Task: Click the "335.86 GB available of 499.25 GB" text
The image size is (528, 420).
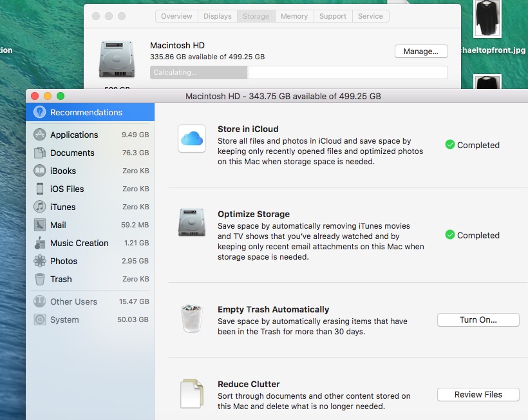Action: (x=207, y=57)
